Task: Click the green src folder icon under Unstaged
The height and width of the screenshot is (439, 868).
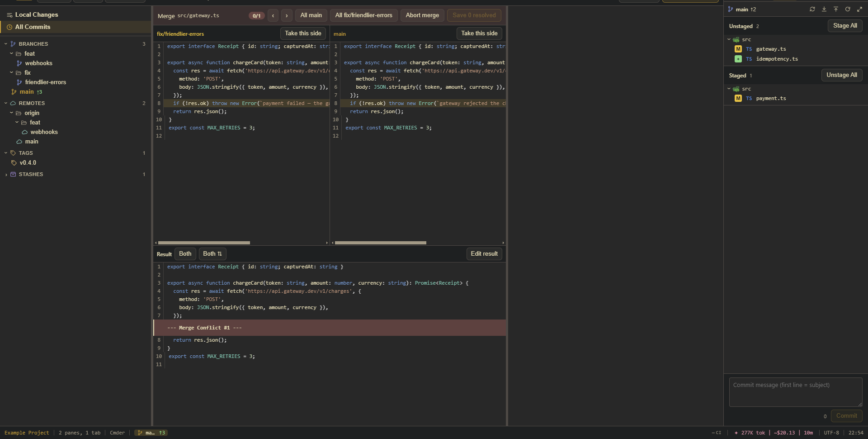Action: click(736, 40)
